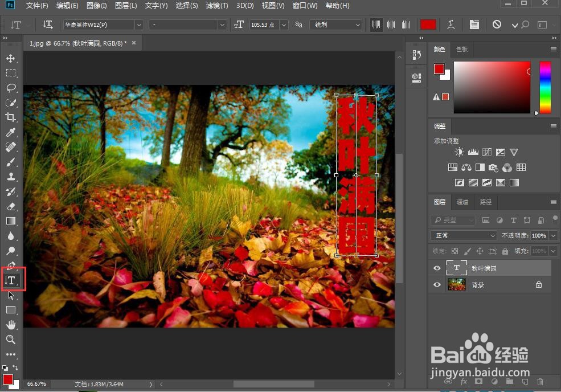This screenshot has height=392, width=561.
Task: Set bottom text alignment
Action: click(406, 24)
